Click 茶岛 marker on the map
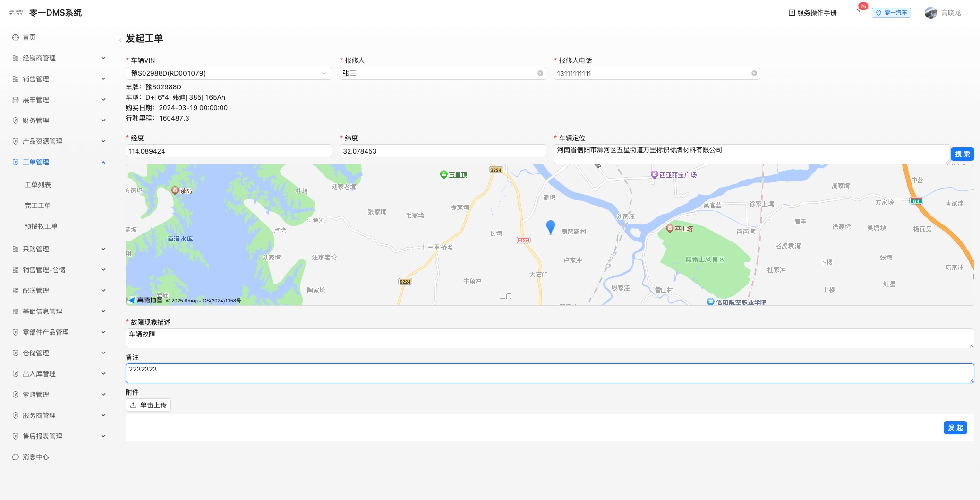The width and height of the screenshot is (980, 500). coord(175,190)
